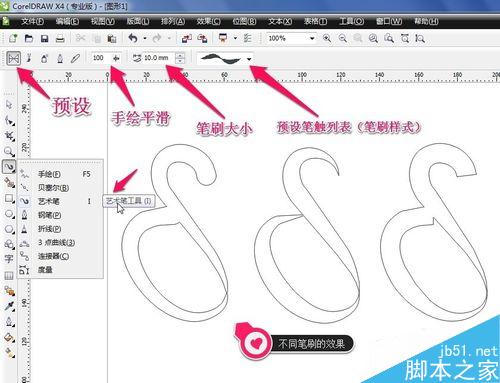Open the 工具(O) menu

pyautogui.click(x=351, y=22)
